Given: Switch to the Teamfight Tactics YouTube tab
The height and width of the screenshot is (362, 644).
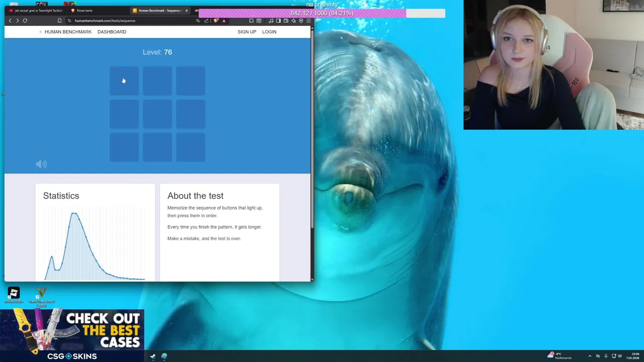Looking at the screenshot, I should tap(36, 10).
